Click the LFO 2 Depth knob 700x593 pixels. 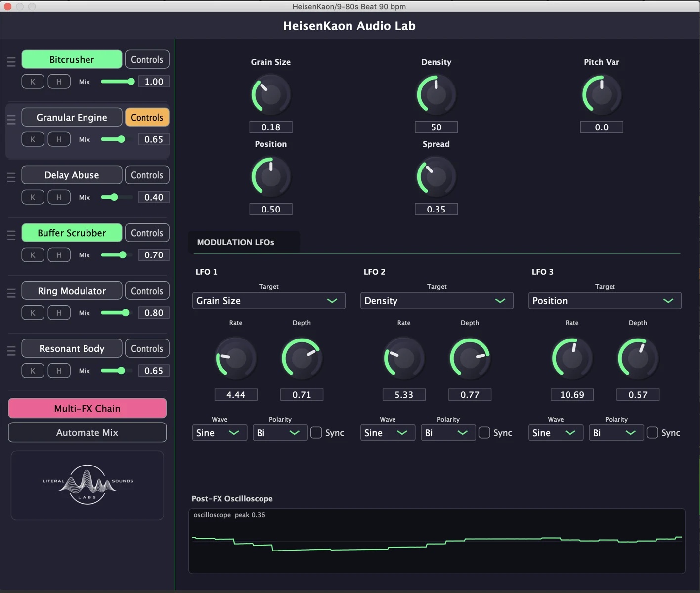point(470,358)
